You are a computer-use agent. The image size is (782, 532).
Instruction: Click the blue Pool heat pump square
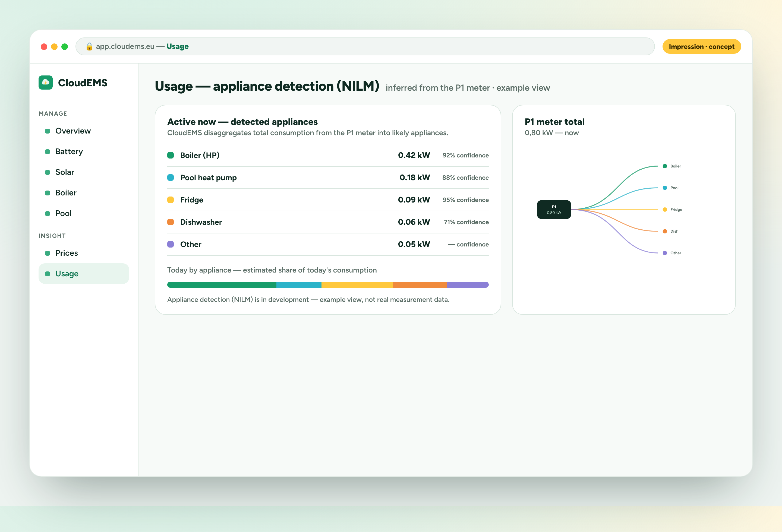171,178
